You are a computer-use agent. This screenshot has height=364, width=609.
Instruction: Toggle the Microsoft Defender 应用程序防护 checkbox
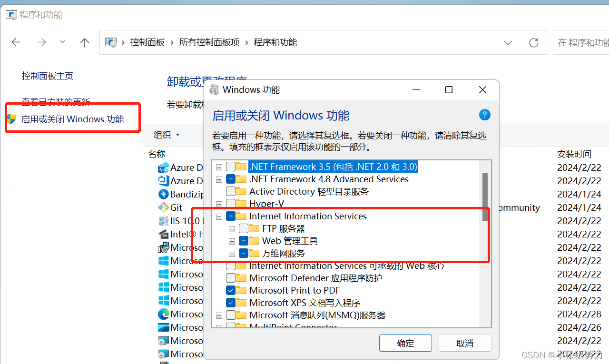click(230, 278)
